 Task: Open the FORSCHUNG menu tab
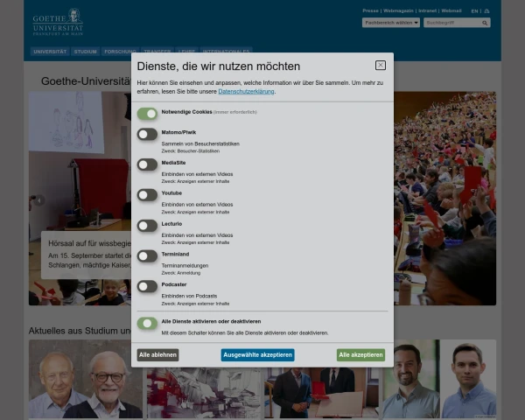(x=120, y=52)
